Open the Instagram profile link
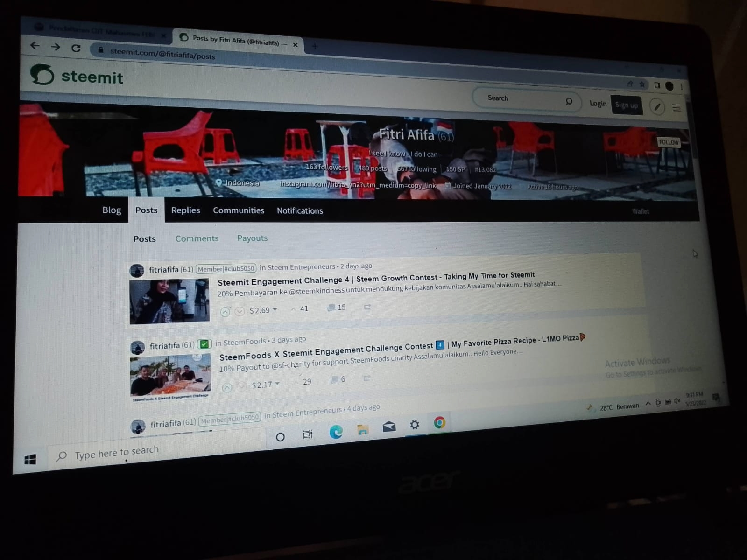 coord(358,185)
